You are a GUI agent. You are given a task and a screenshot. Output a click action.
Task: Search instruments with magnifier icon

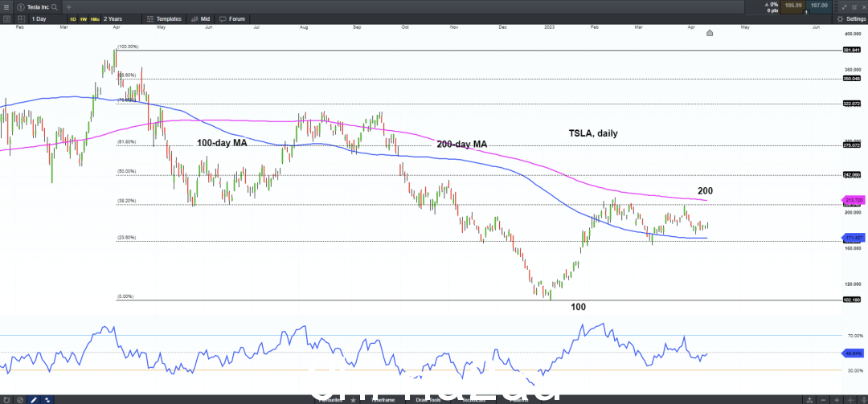coord(55,7)
